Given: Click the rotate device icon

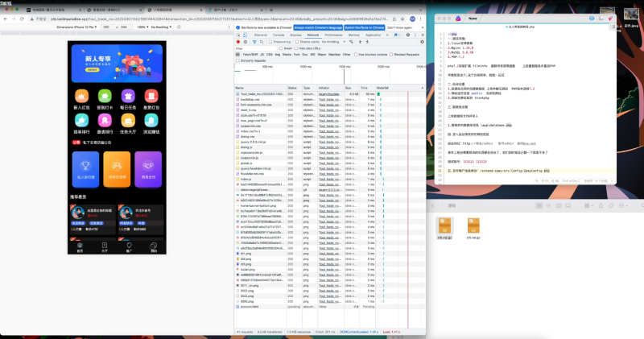Looking at the screenshot, I should tap(179, 27).
